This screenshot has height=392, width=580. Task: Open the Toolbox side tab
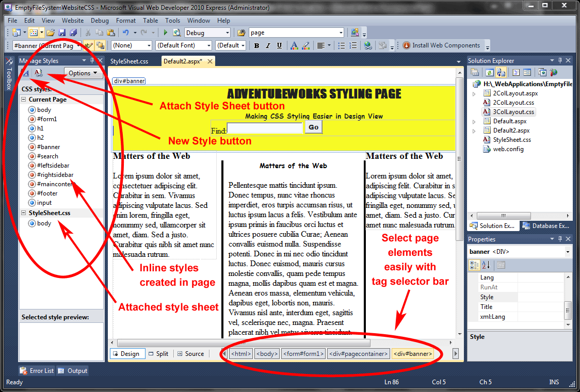9,74
